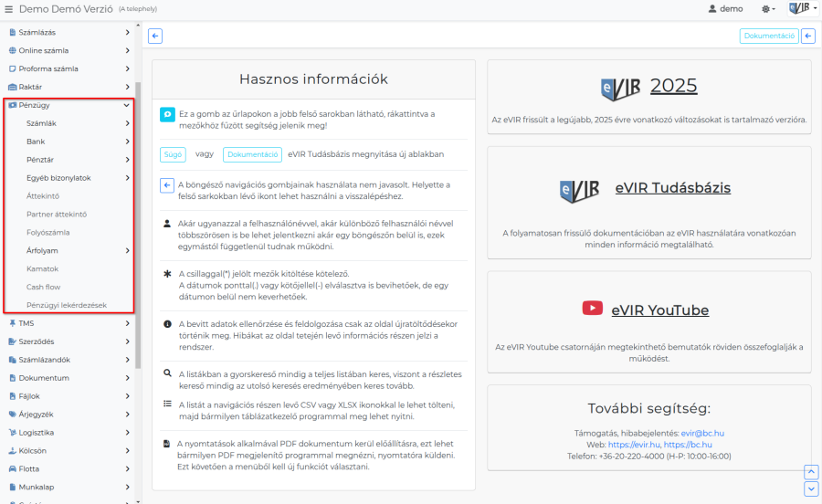This screenshot has width=822, height=504.
Task: Click sidebar scrollbar up arrow
Action: pos(138,26)
